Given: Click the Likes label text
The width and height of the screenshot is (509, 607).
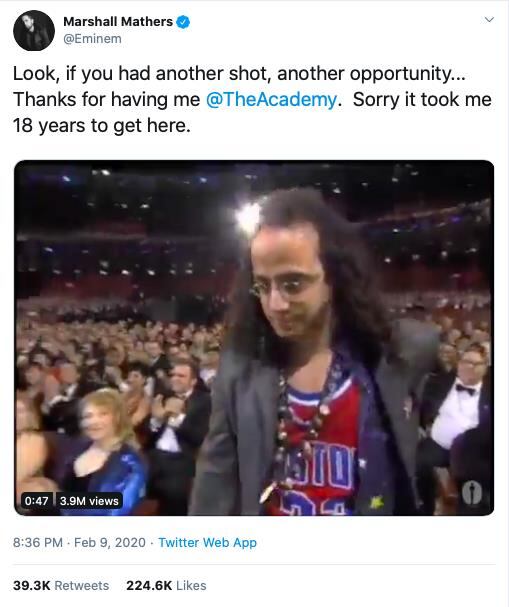Looking at the screenshot, I should (191, 585).
